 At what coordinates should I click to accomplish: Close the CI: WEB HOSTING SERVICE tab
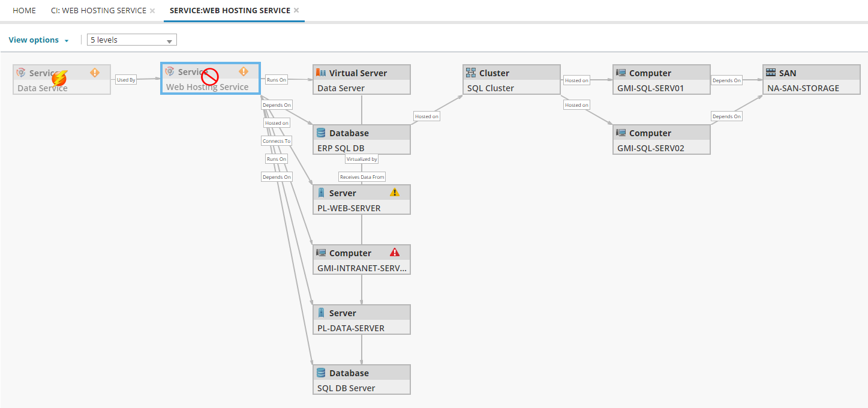(154, 10)
